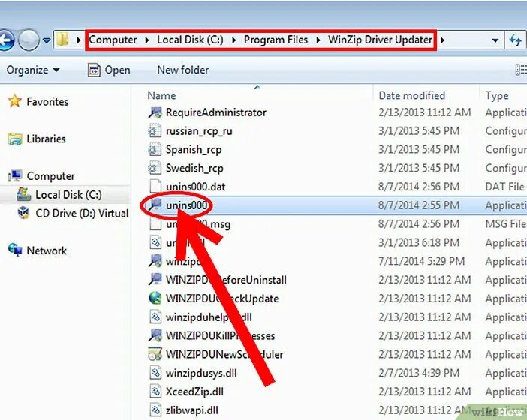Sort by Name column header
The width and height of the screenshot is (527, 420).
[161, 95]
